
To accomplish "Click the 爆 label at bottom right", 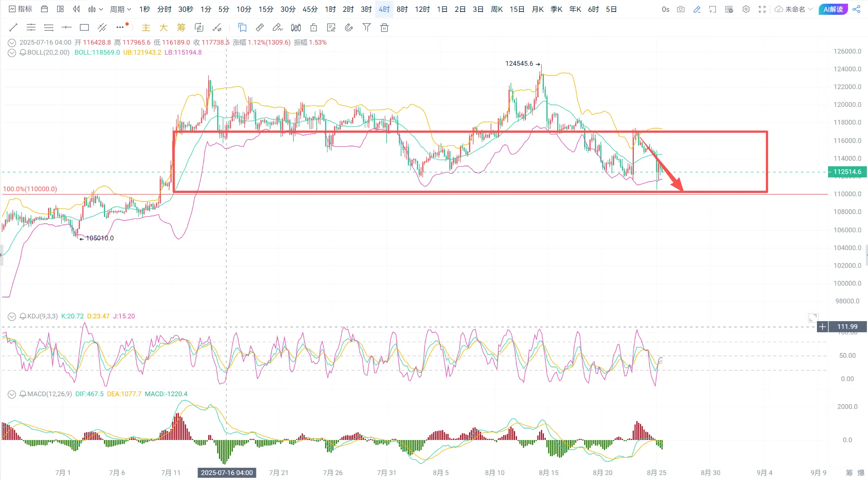I will (861, 473).
